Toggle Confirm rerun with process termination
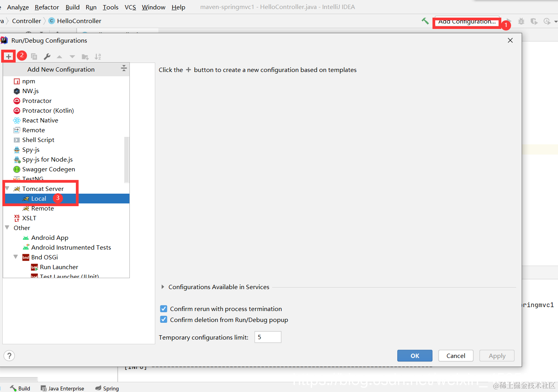Viewport: 558px width, 392px height. pyautogui.click(x=164, y=309)
